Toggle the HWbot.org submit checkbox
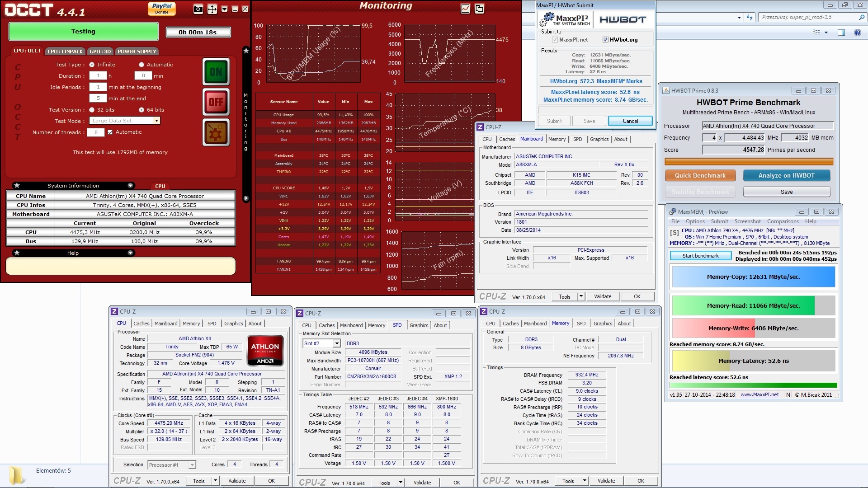This screenshot has width=868, height=488. tap(605, 40)
